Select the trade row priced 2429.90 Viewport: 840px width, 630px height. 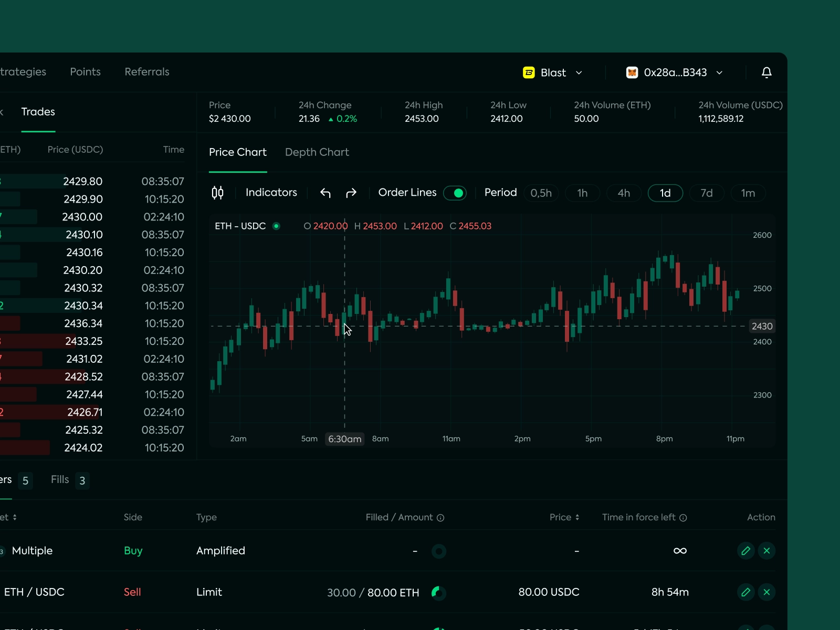tap(92, 199)
